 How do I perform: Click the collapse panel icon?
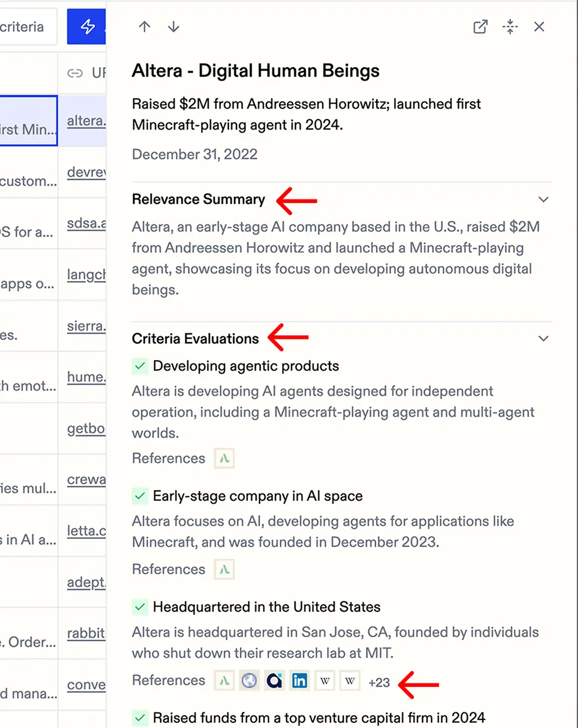tap(510, 27)
